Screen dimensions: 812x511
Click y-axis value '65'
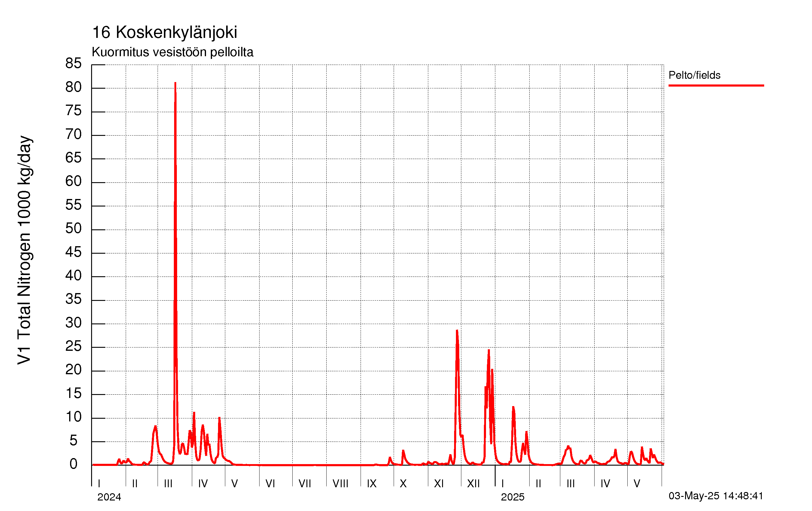tap(73, 158)
